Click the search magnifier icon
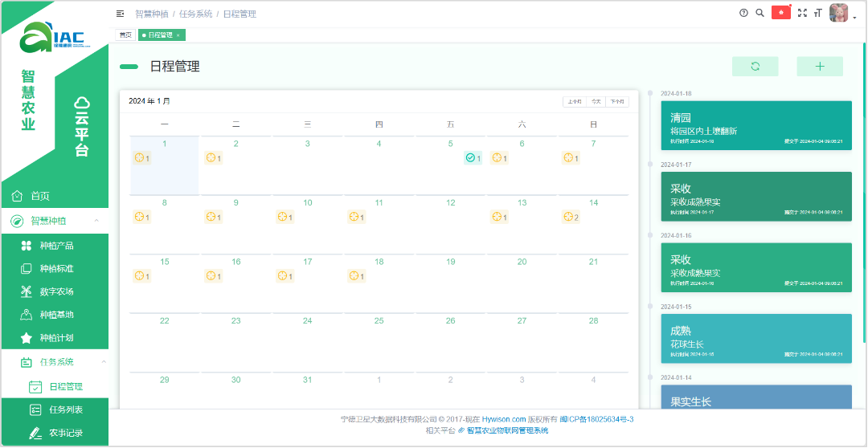 coord(759,13)
